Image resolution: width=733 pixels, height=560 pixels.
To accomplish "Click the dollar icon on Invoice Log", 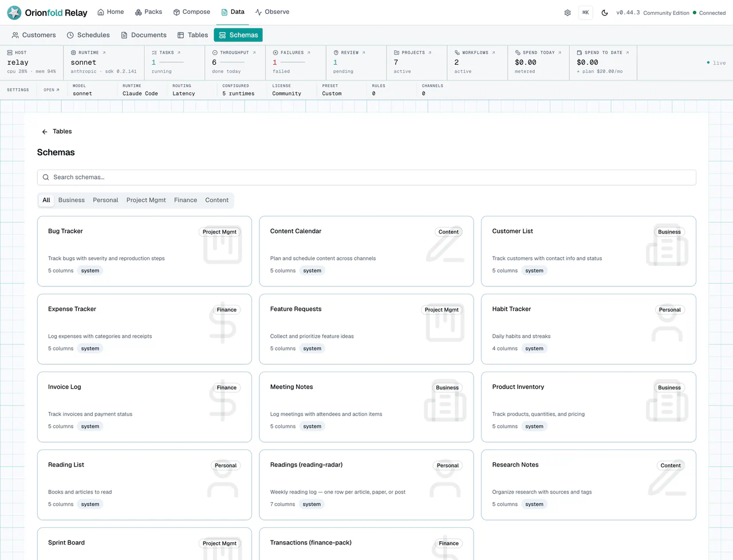I will click(223, 402).
